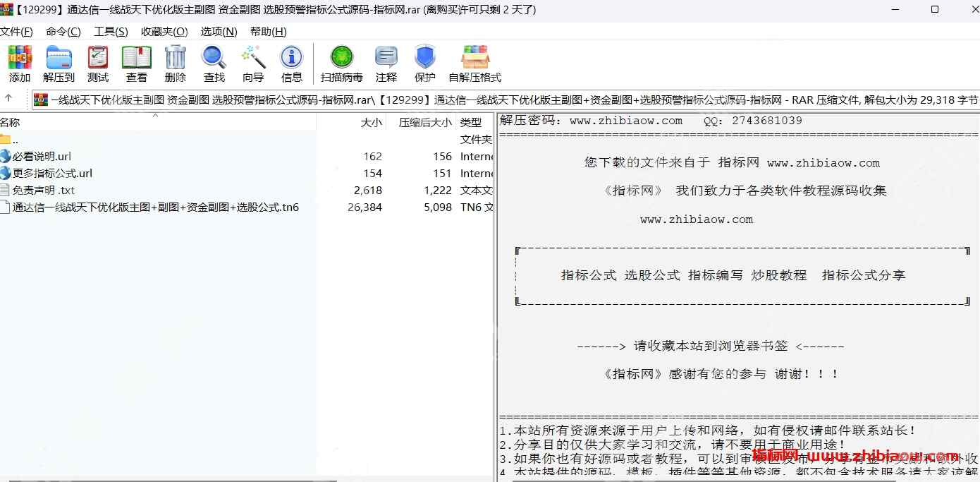Image resolution: width=980 pixels, height=482 pixels.
Task: Select the 必看说明.url file
Action: pyautogui.click(x=42, y=157)
